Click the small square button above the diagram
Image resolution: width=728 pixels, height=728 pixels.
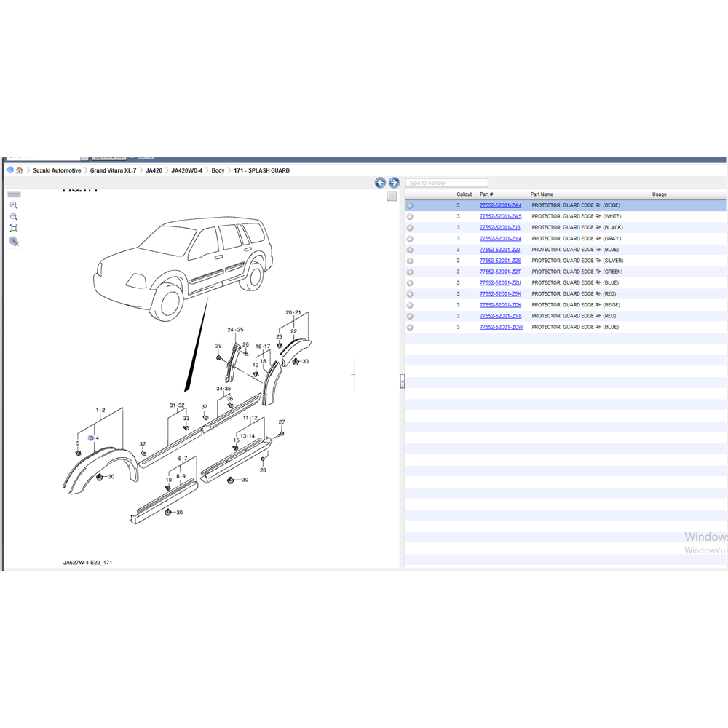point(392,197)
